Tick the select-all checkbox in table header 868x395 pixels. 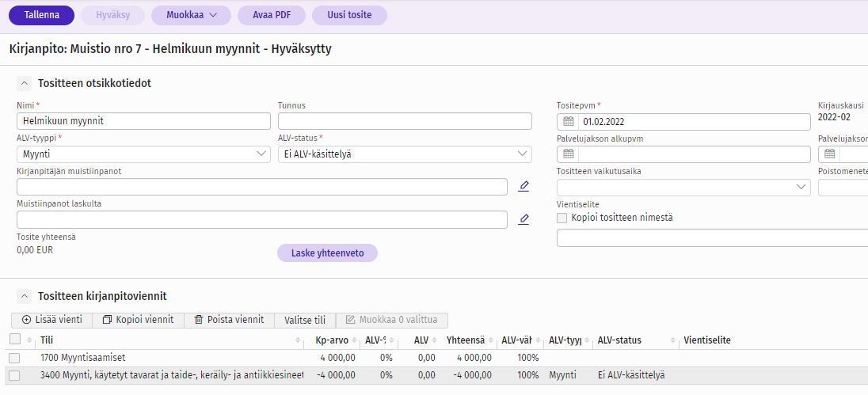tap(15, 339)
